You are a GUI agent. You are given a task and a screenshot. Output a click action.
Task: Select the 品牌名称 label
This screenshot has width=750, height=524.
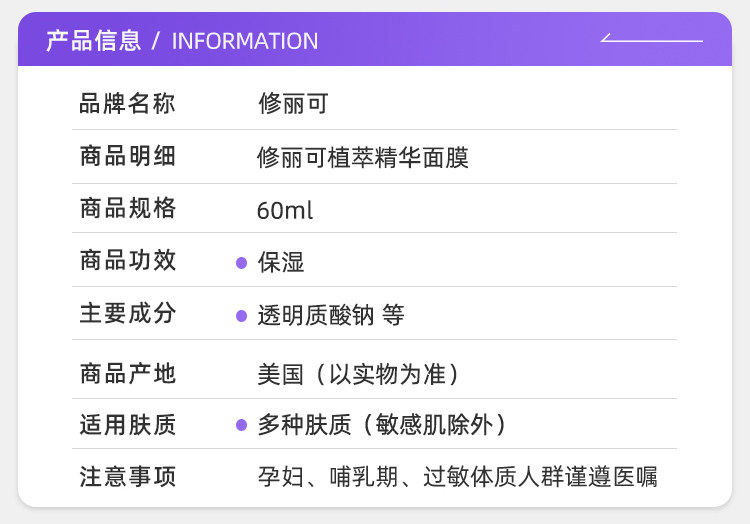128,103
